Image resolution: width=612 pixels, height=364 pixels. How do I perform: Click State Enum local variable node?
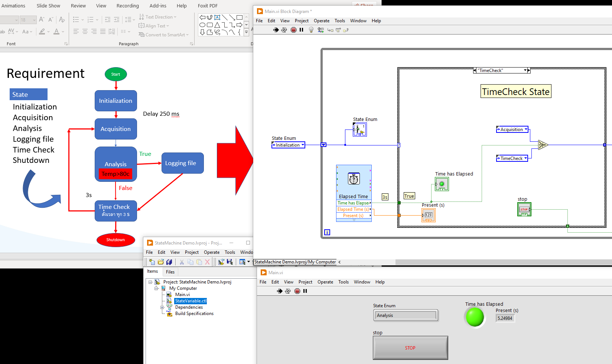[x=359, y=129]
